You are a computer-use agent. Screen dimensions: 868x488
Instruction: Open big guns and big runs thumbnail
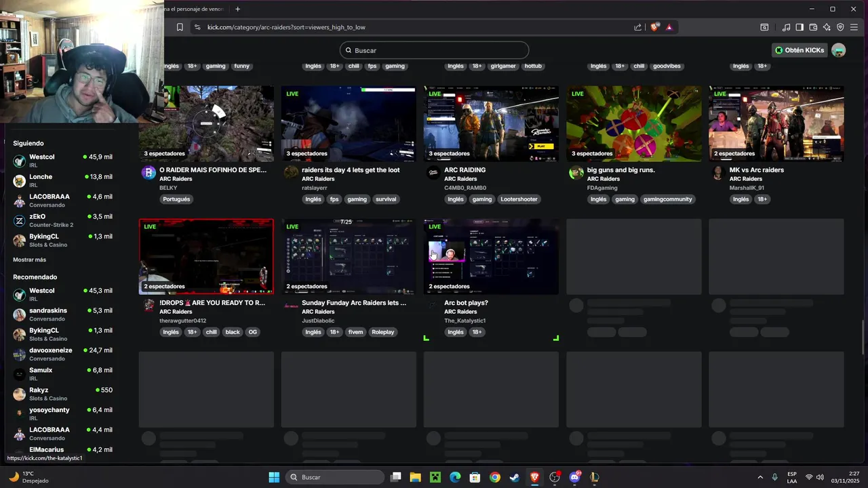(x=633, y=123)
